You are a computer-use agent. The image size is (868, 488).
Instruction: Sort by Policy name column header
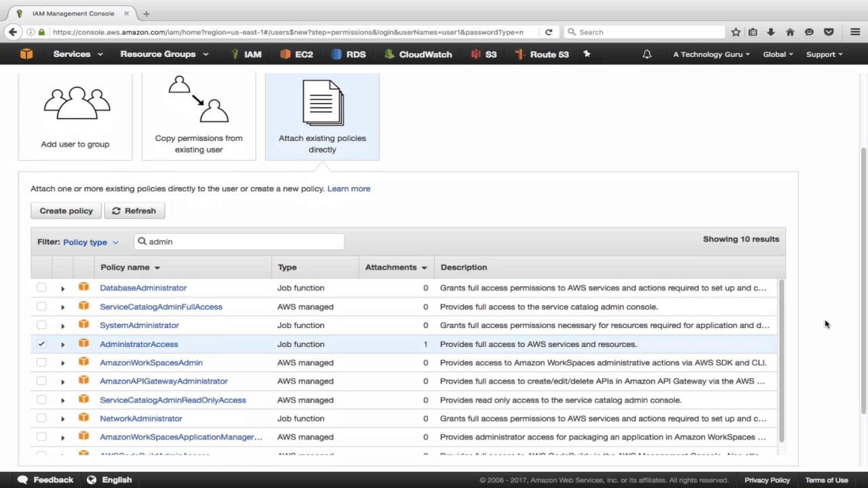[130, 267]
